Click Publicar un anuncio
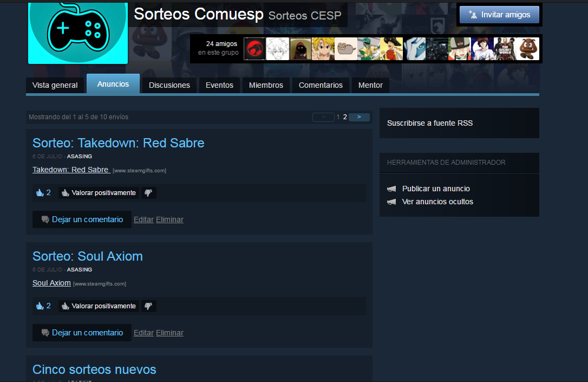This screenshot has width=588, height=382. [436, 189]
